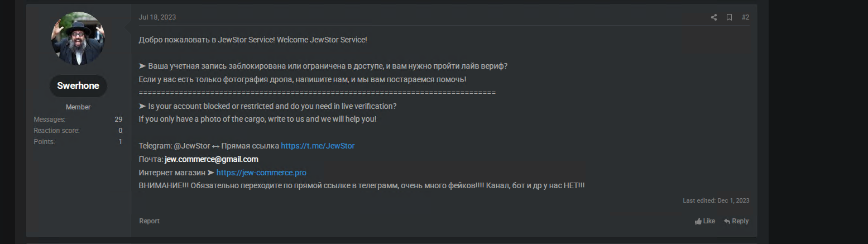This screenshot has width=868, height=244.
Task: Click the 'Is your account blocked' line
Action: 267,106
